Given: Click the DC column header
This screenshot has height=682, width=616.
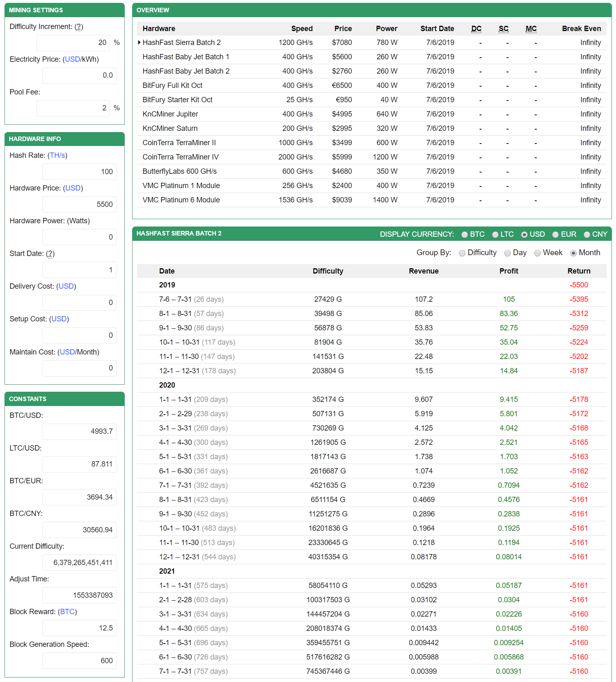Looking at the screenshot, I should (477, 29).
